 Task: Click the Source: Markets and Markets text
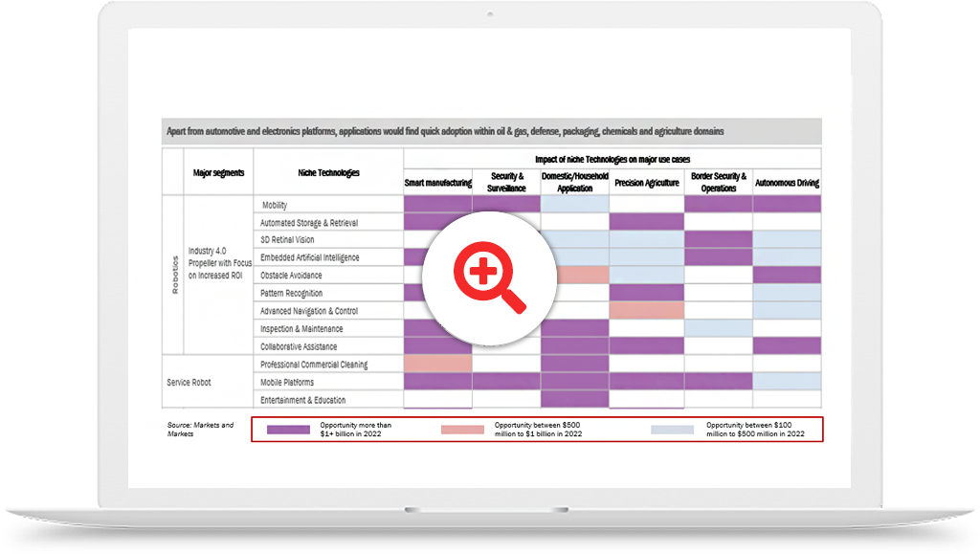(200, 430)
